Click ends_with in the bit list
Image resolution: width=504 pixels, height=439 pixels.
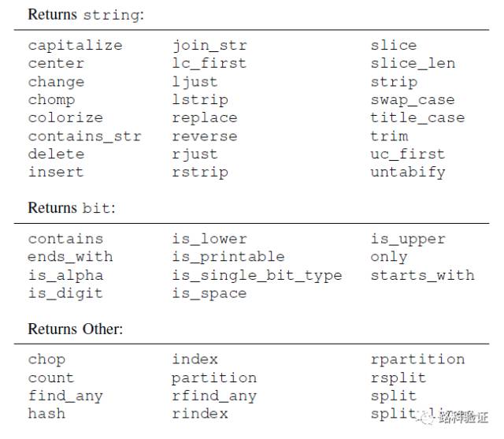[70, 257]
